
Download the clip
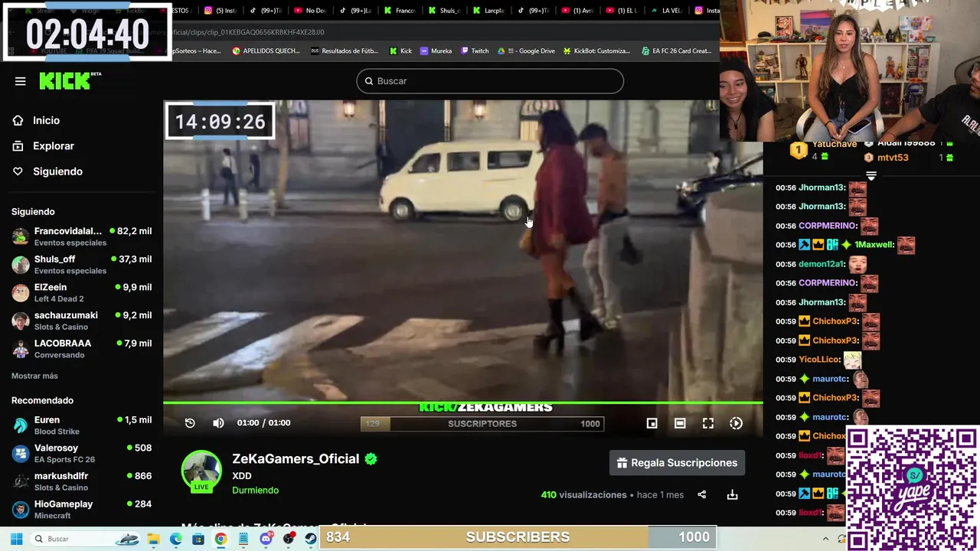click(732, 494)
